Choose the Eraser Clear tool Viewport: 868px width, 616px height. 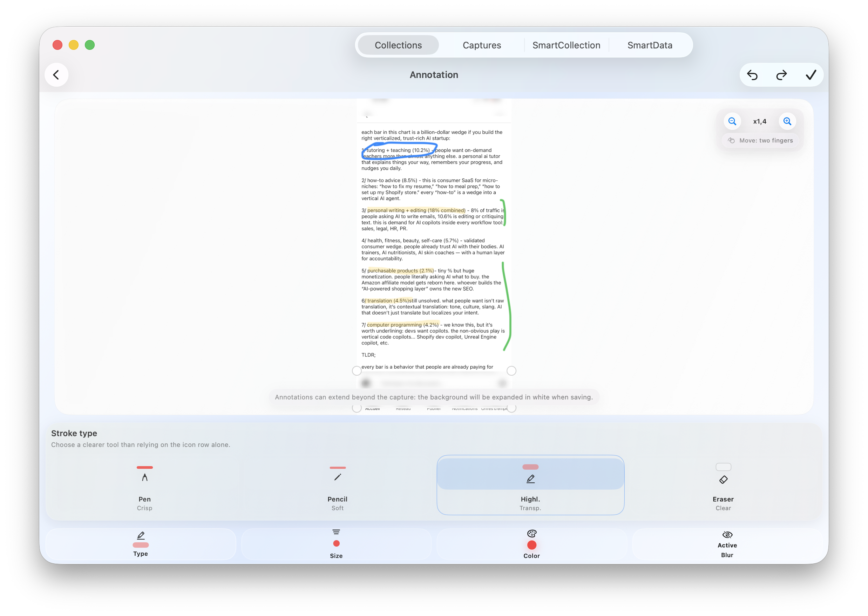[723, 486]
